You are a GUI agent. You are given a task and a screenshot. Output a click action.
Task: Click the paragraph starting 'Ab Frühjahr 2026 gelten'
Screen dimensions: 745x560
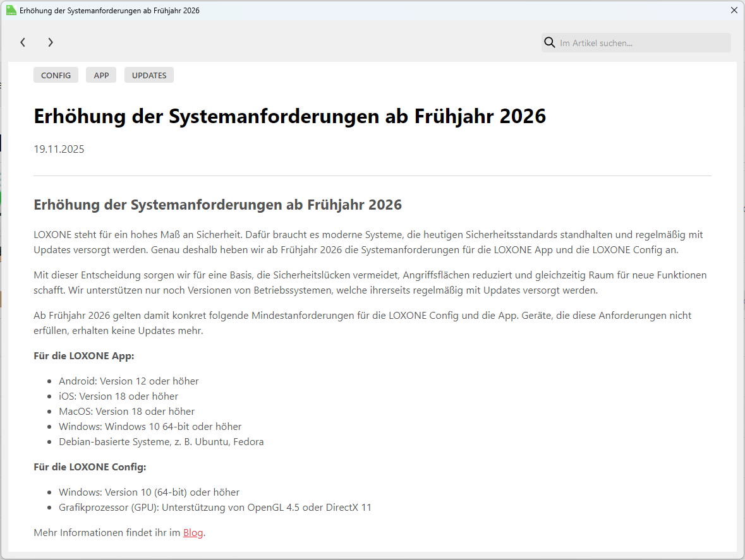[363, 323]
